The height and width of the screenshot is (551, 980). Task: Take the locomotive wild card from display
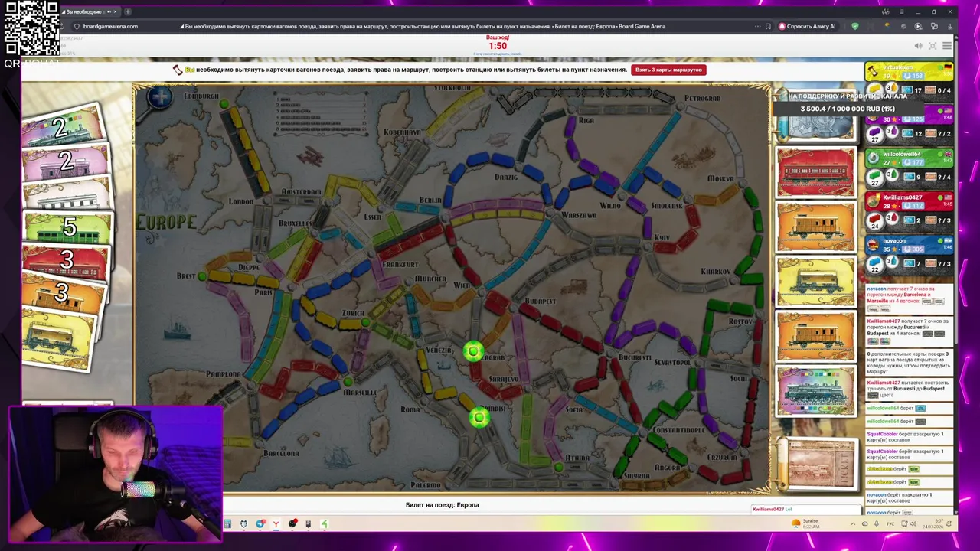[816, 391]
